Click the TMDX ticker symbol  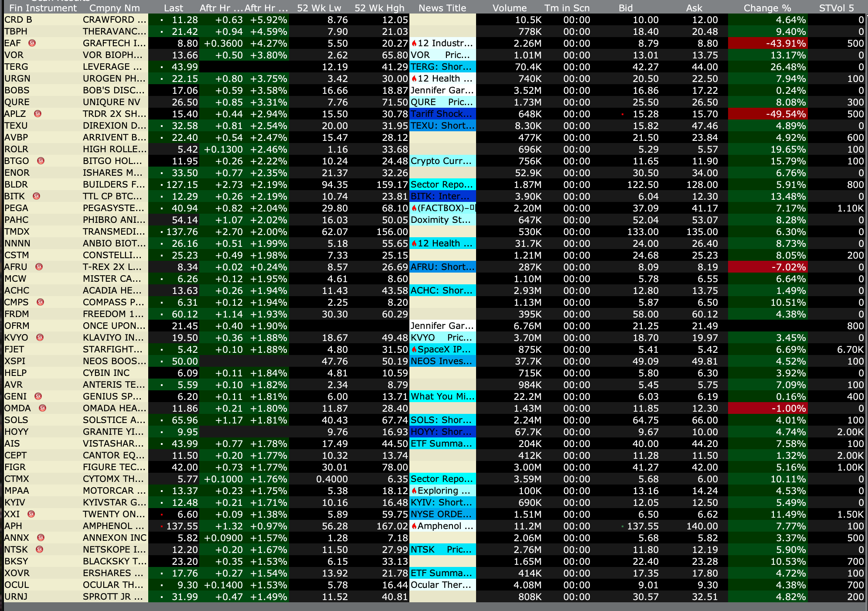(x=17, y=232)
